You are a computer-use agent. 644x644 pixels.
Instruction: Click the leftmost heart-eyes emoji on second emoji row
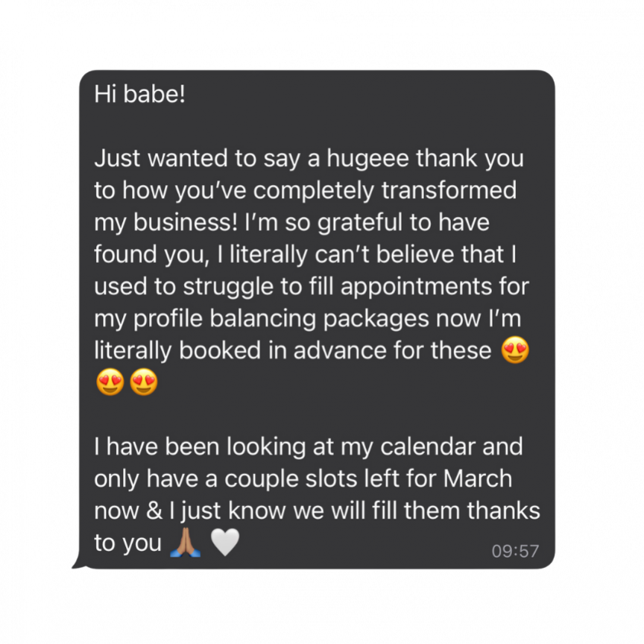tap(110, 383)
